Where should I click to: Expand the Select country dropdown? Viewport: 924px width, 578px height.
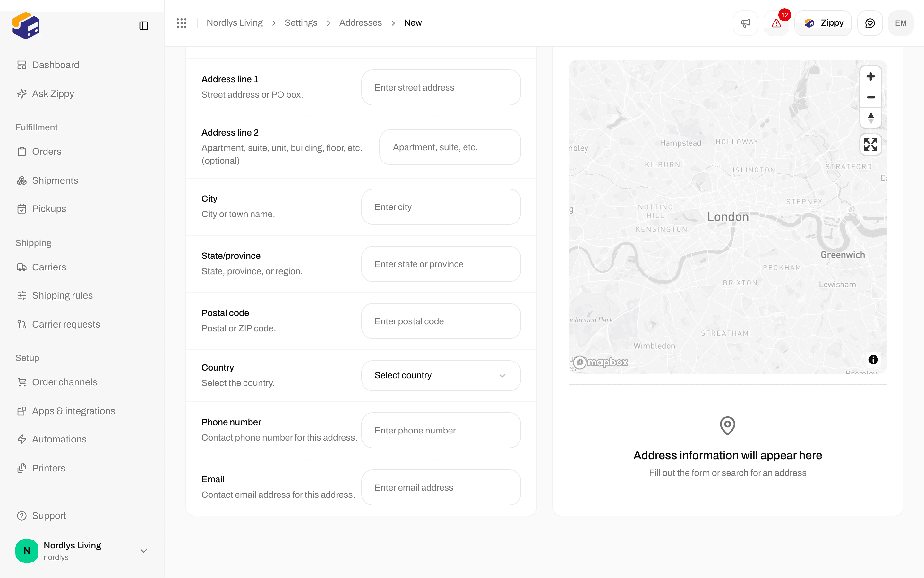click(441, 375)
